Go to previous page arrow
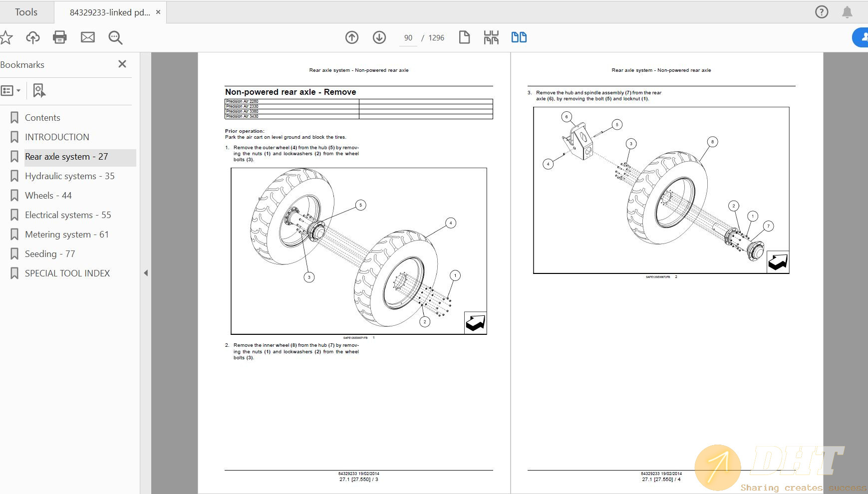 click(x=352, y=37)
